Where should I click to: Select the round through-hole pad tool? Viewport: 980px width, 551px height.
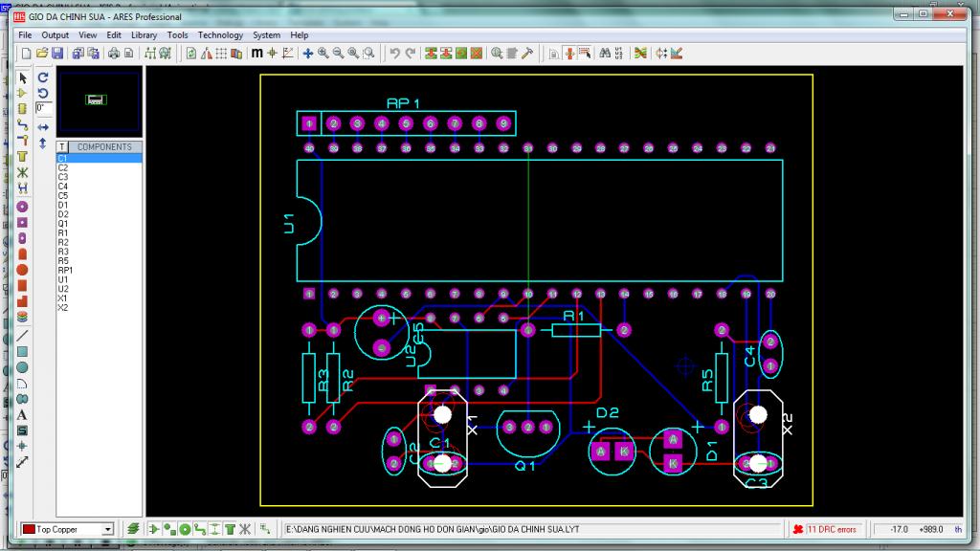coord(23,206)
